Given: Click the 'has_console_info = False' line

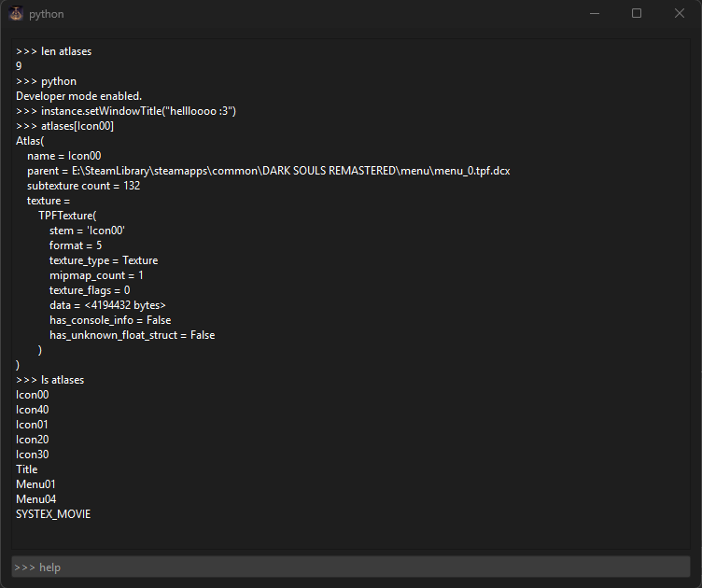Looking at the screenshot, I should [x=110, y=320].
